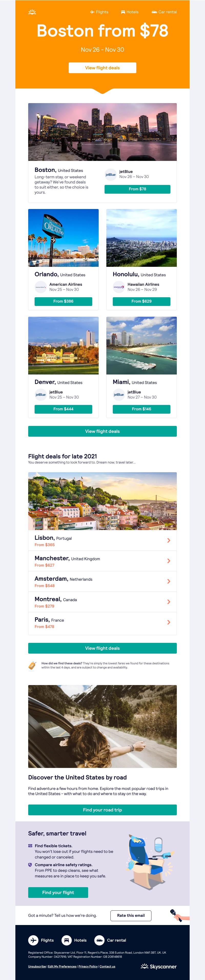205x980 pixels.
Task: Click the Hawaiian Airlines logo for Honolulu
Action: point(118,287)
